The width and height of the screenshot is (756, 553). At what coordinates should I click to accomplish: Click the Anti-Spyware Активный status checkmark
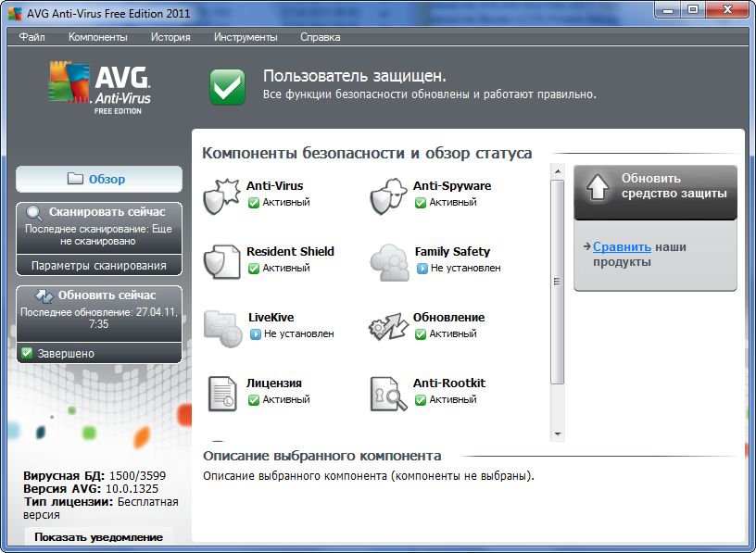tap(421, 203)
